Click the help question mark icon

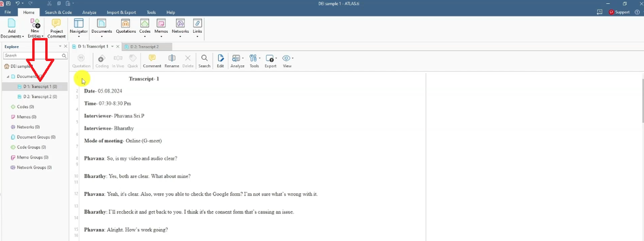coord(637,13)
